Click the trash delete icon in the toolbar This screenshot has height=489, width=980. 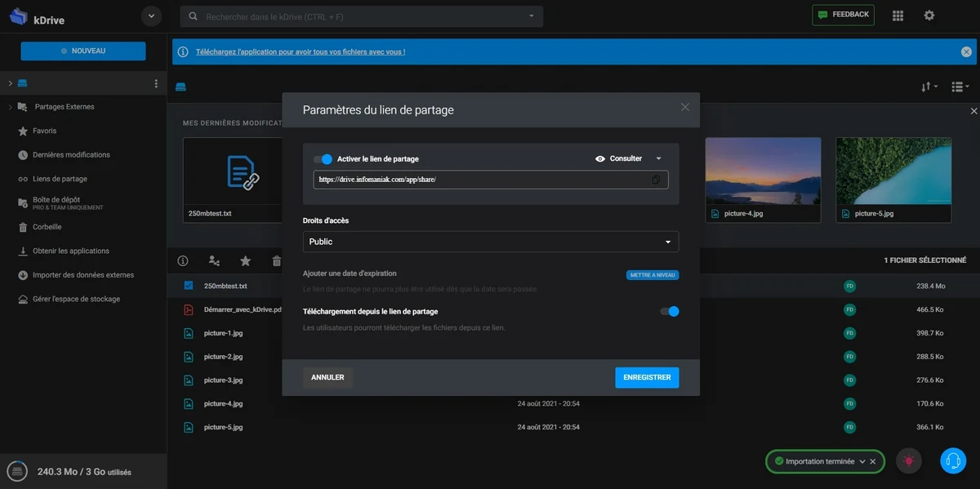click(276, 260)
